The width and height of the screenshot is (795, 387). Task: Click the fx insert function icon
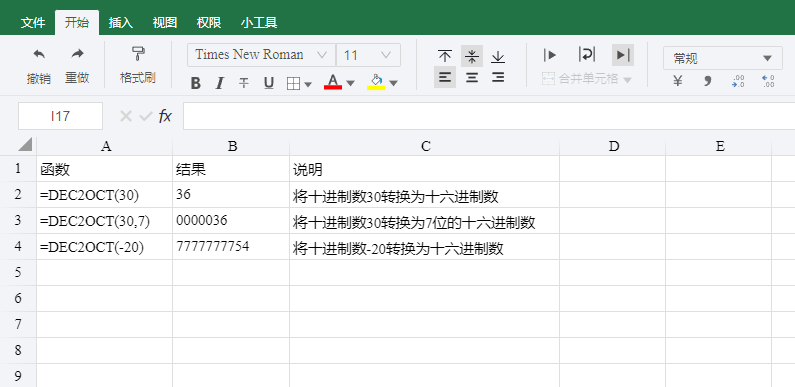click(164, 117)
